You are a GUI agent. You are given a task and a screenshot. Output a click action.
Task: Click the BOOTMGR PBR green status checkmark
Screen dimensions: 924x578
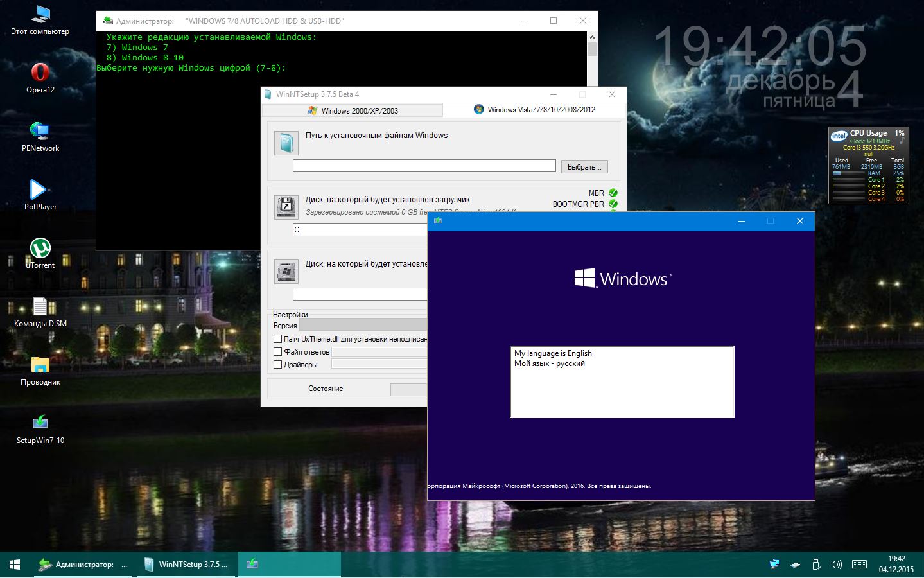tap(613, 204)
